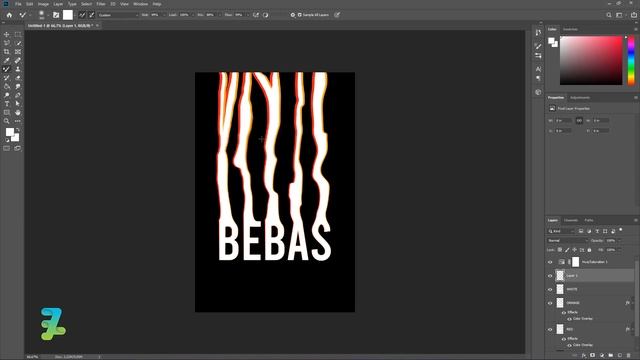Open Edit Toolbar three-dots button
The image size is (640, 360).
[x=18, y=121]
